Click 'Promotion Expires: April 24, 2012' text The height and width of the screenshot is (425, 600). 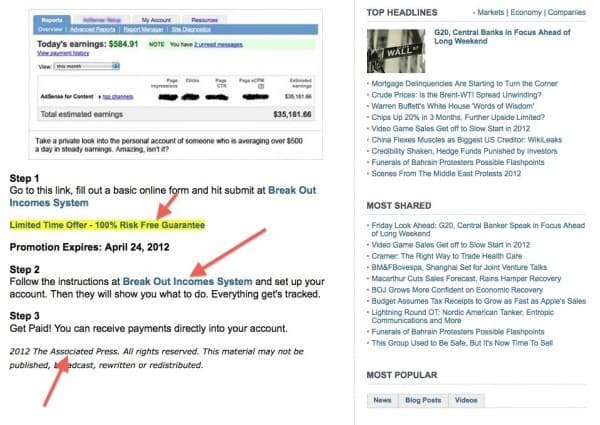pyautogui.click(x=90, y=247)
